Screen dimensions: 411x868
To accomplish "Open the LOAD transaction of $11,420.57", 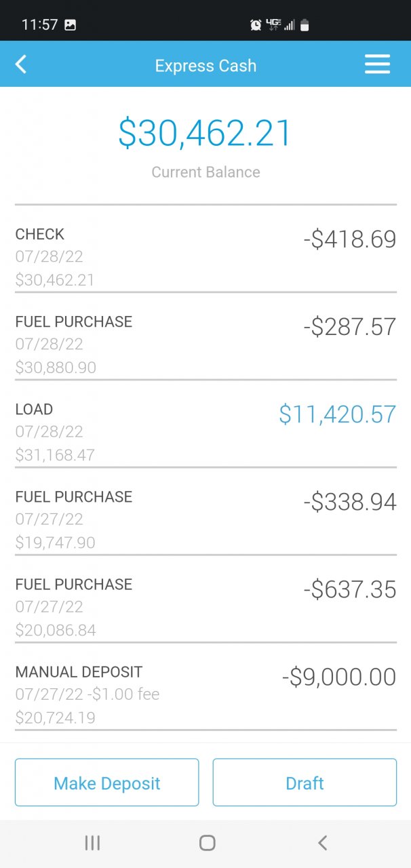I will pyautogui.click(x=206, y=431).
